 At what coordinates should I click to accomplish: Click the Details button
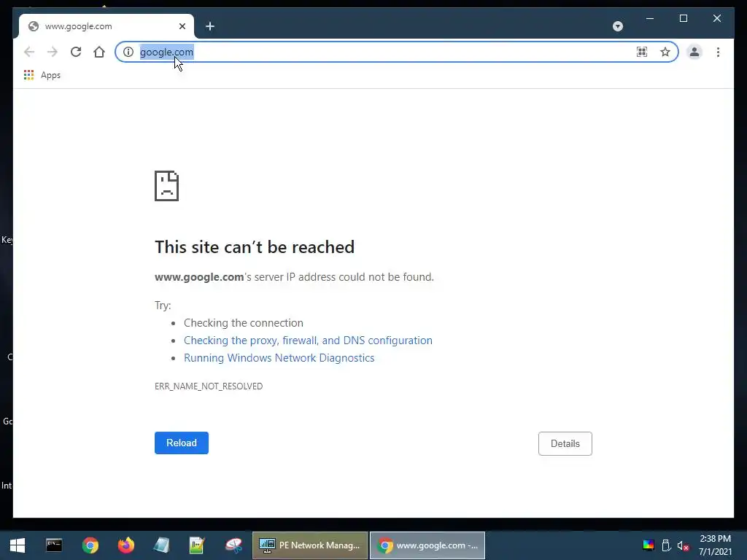[565, 443]
